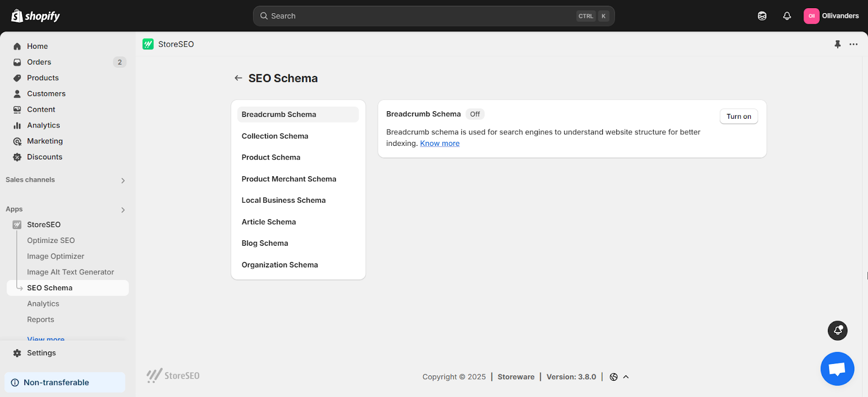Click the Off status badge

click(475, 114)
